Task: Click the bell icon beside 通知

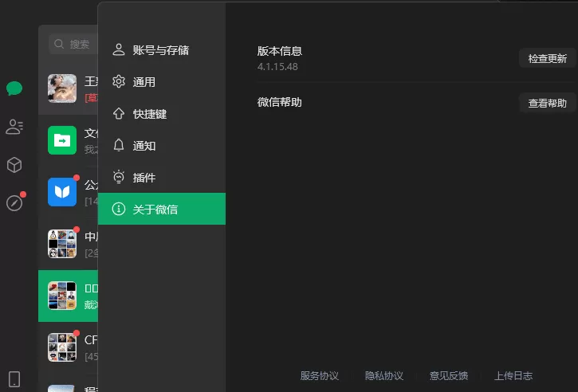Action: click(x=118, y=145)
